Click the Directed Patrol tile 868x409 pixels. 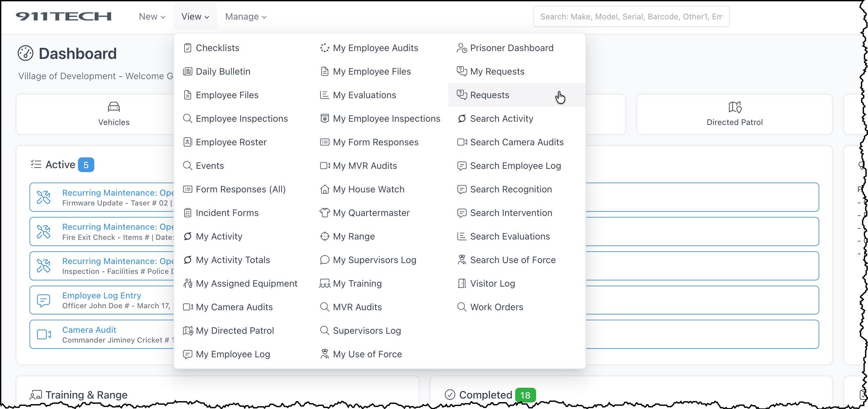[734, 114]
